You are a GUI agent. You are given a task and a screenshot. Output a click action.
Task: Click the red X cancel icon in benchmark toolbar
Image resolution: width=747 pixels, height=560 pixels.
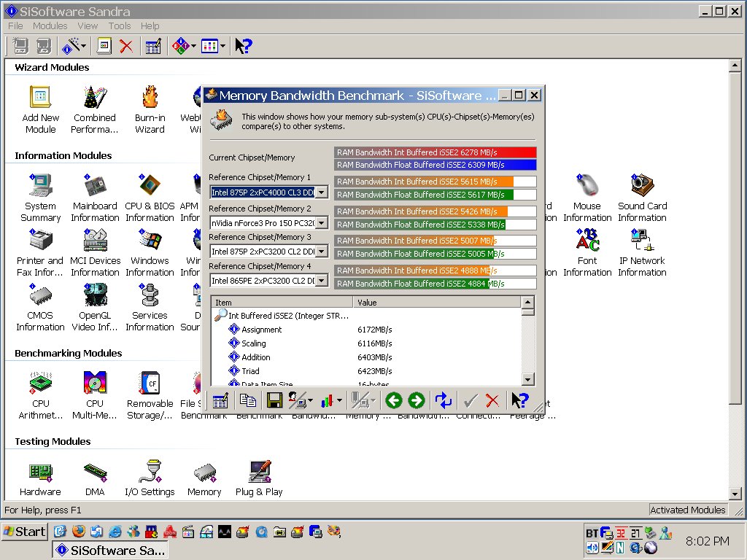[x=492, y=400]
